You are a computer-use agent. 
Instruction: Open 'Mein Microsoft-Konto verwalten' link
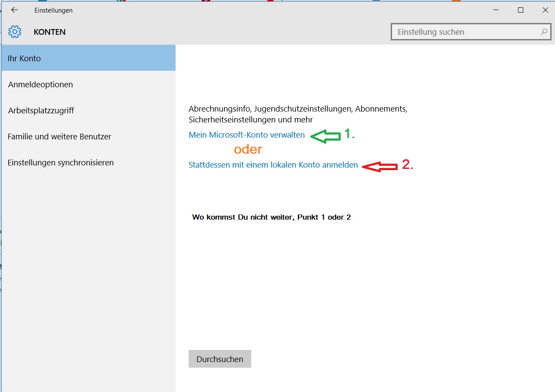246,135
